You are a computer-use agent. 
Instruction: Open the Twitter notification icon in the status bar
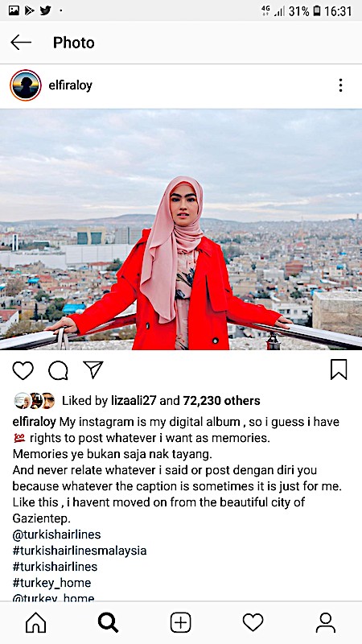(x=45, y=10)
